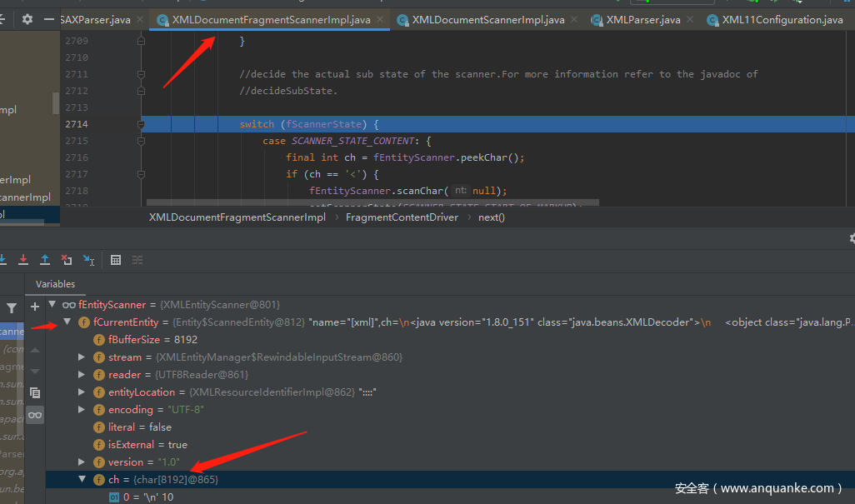Viewport: 855px width, 504px height.
Task: Toggle fold marker at line 2709
Action: coord(141,41)
